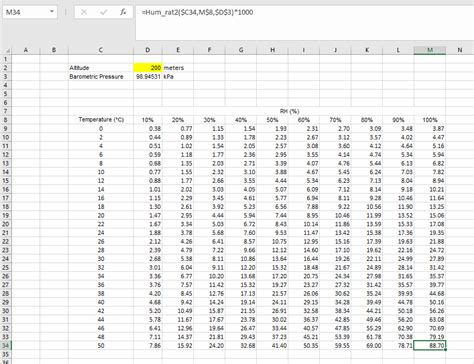Select cell with value 7.86
The width and height of the screenshot is (474, 364).
[148, 346]
